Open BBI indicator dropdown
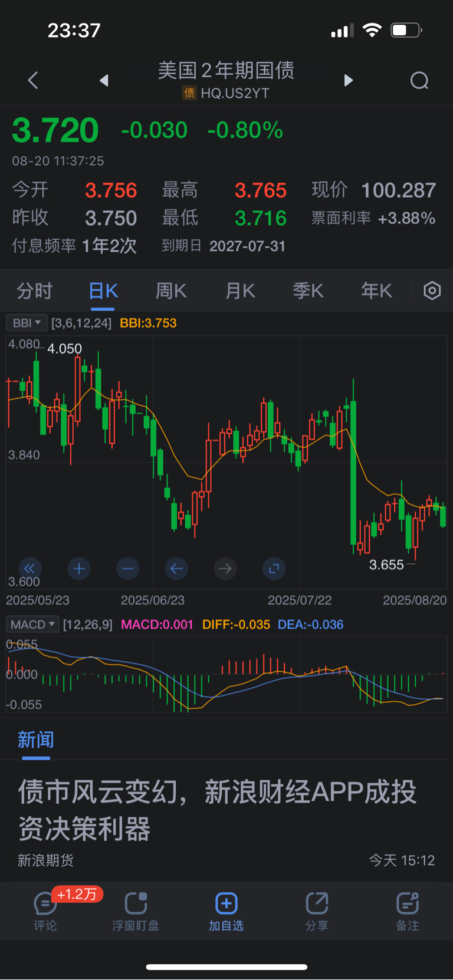Screen dimensions: 453x980 coord(27,323)
